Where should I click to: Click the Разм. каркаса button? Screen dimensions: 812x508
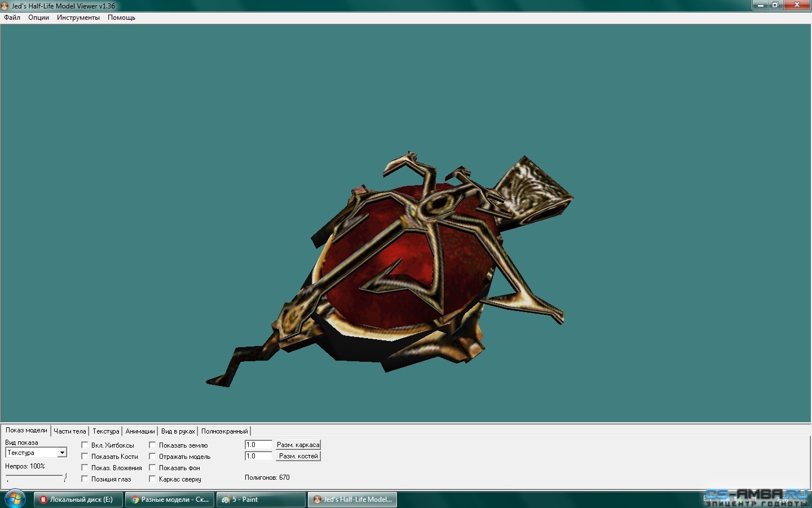click(x=298, y=445)
